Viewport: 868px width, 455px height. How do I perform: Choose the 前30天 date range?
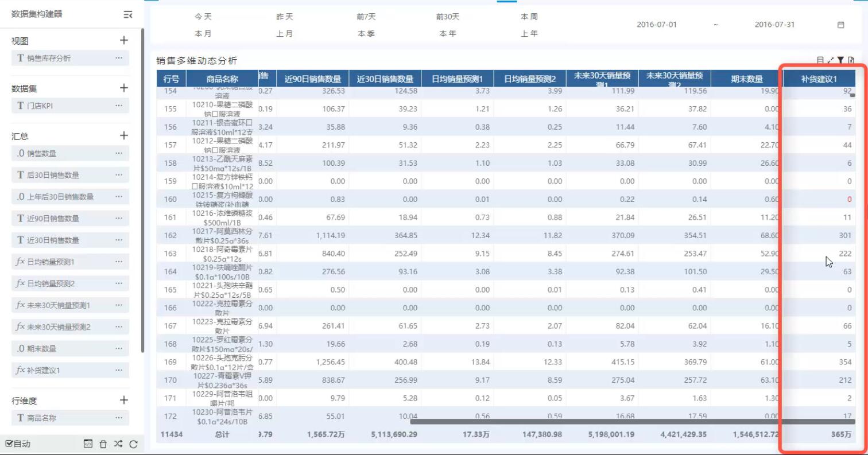point(448,17)
